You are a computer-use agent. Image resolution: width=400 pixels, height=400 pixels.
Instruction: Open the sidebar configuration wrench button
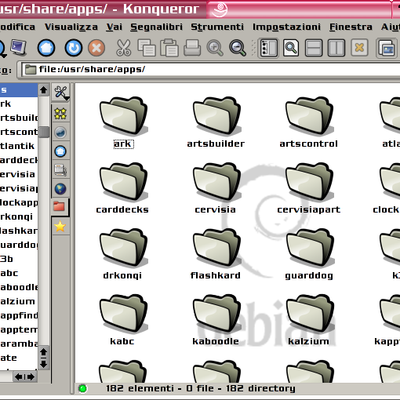(61, 93)
